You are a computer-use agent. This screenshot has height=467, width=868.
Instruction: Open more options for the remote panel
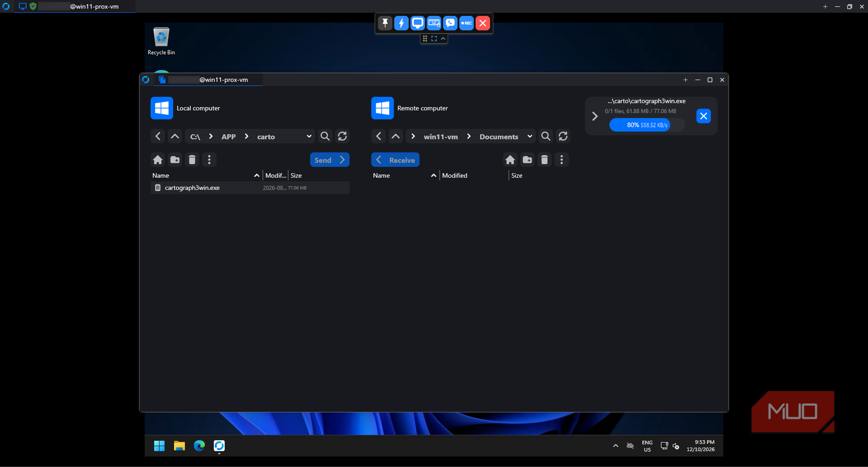(x=562, y=159)
